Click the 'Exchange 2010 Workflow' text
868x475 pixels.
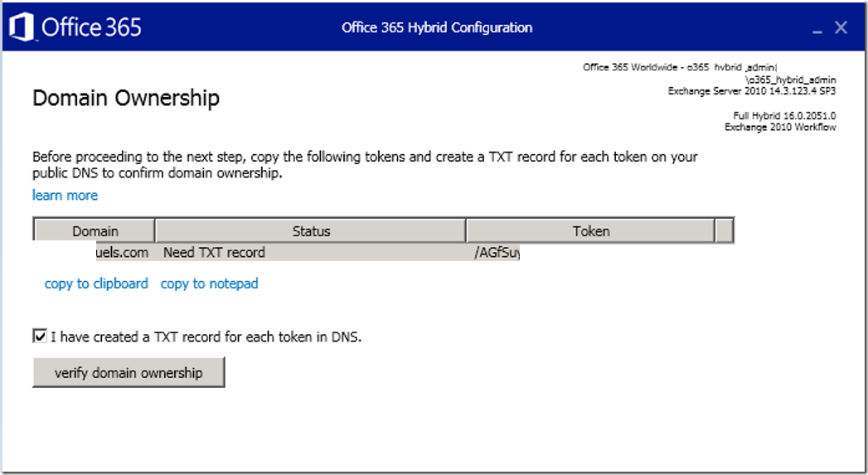click(780, 128)
